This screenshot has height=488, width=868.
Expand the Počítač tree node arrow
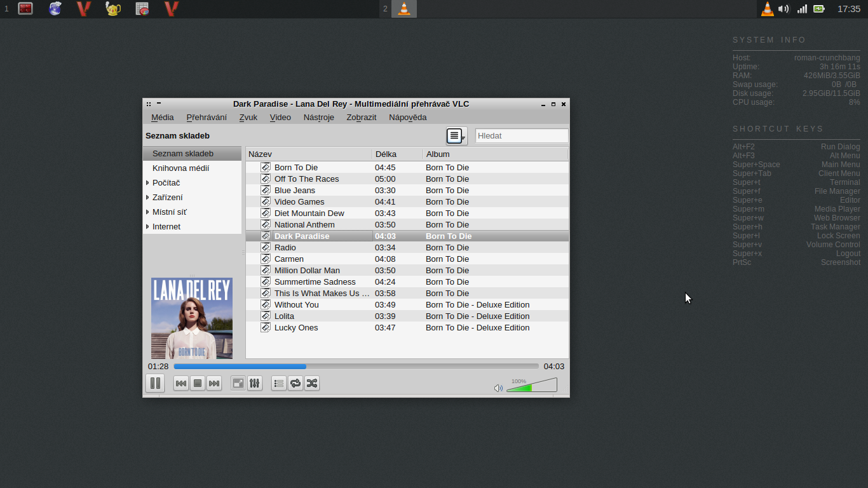tap(147, 183)
